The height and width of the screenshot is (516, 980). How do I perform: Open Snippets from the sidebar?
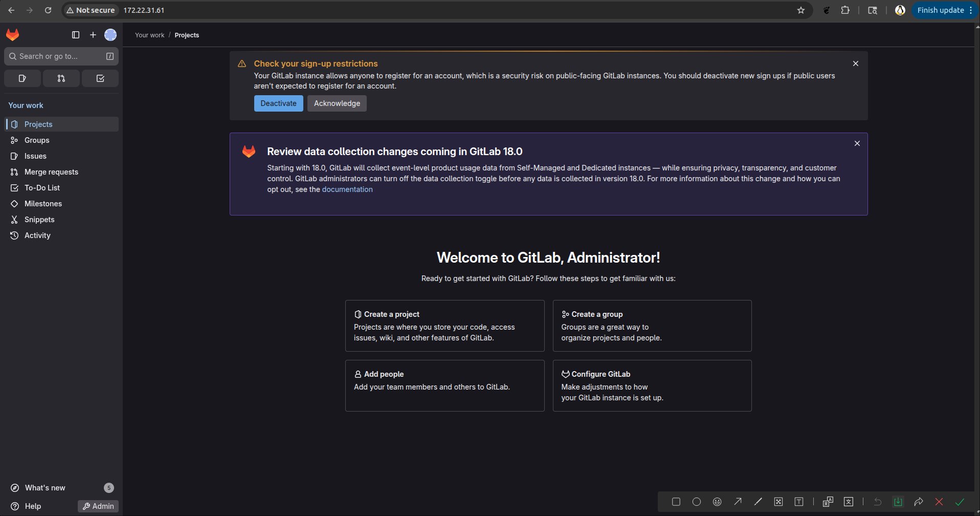[39, 220]
